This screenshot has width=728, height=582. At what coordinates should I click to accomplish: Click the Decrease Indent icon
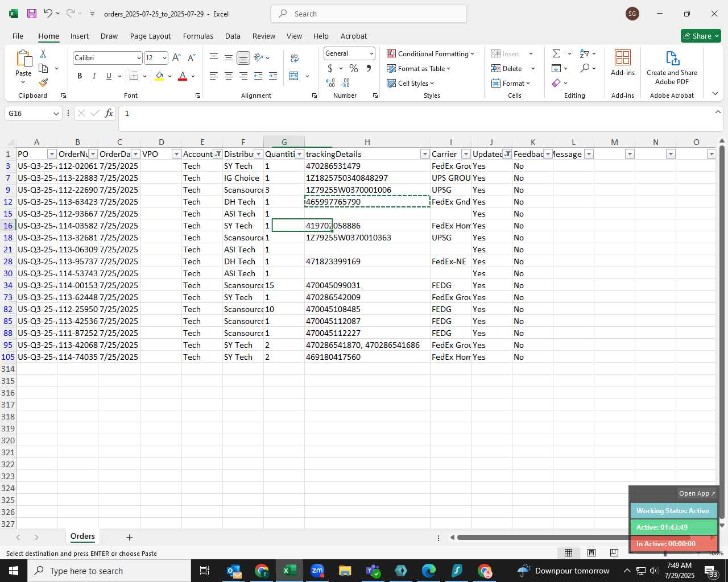pyautogui.click(x=258, y=76)
